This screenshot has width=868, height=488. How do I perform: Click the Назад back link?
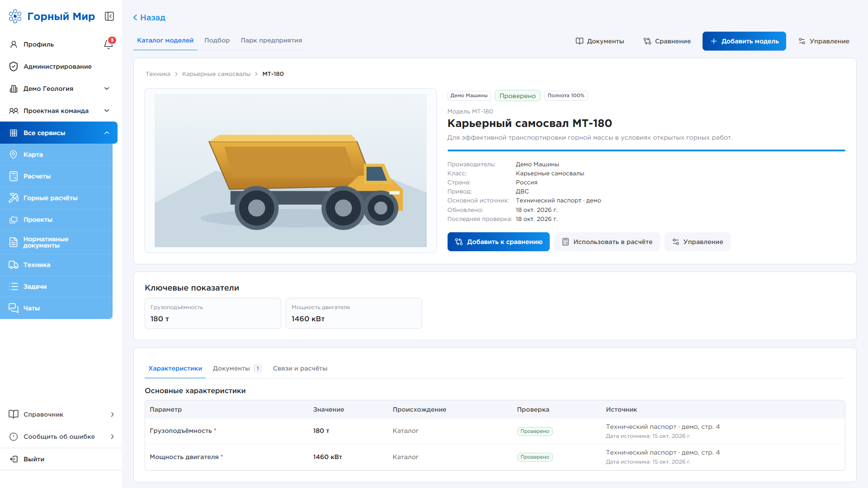[149, 18]
